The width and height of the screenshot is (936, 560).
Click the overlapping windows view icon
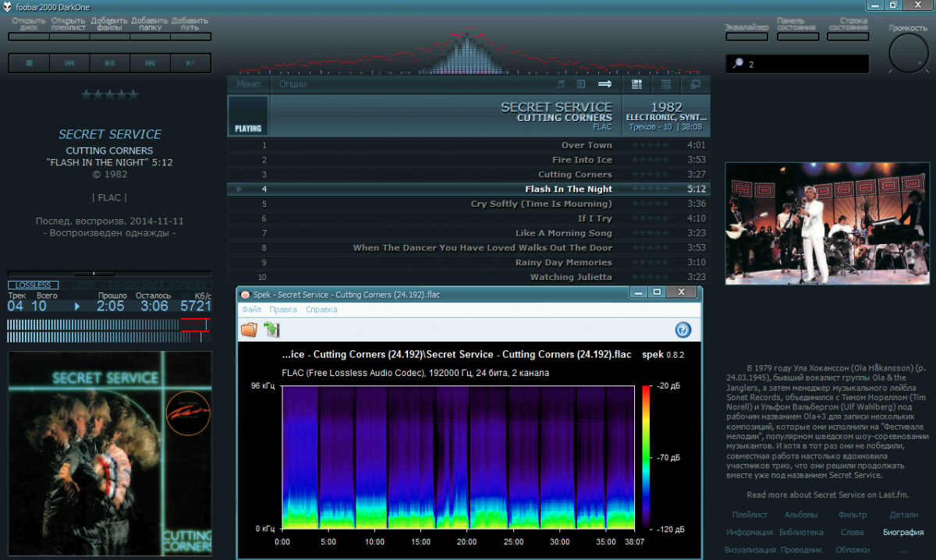pos(696,84)
